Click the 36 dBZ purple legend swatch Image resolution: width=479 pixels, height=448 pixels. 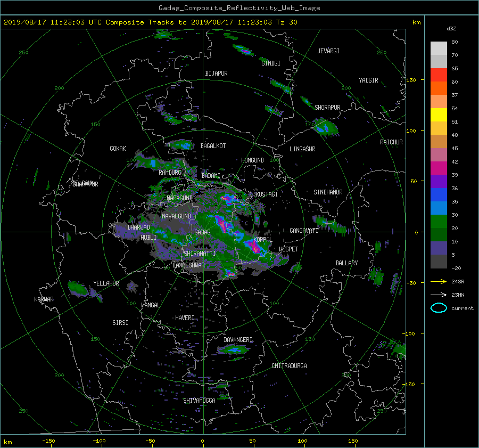pyautogui.click(x=439, y=182)
